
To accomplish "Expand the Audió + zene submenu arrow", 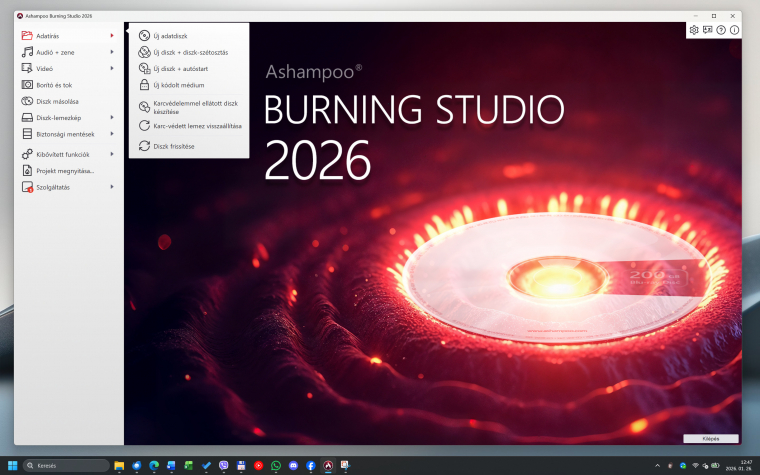I will coord(112,52).
